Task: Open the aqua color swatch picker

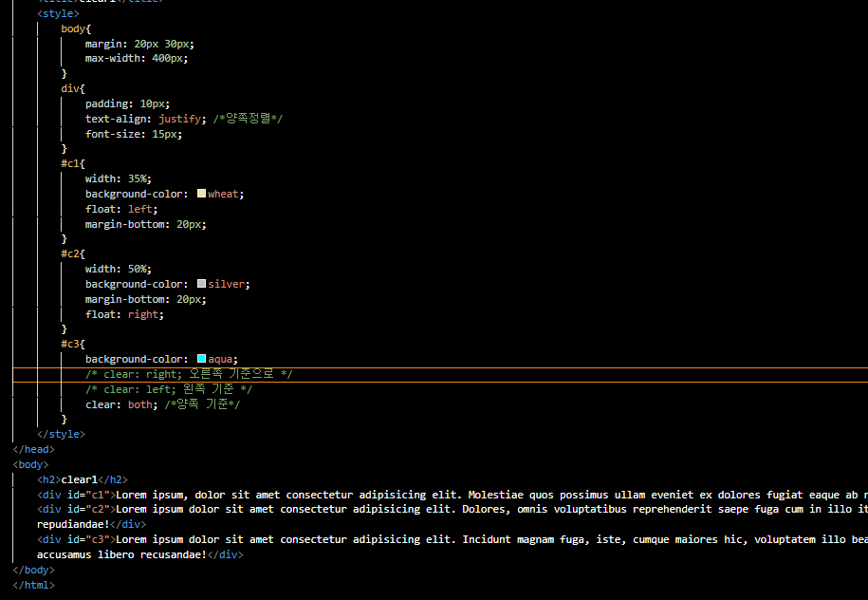Action: [201, 359]
